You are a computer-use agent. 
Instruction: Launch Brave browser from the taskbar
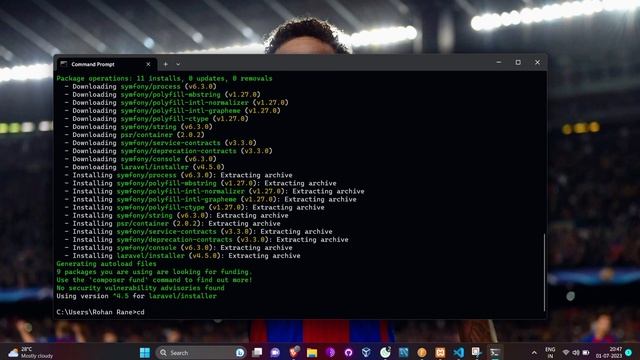[293, 352]
